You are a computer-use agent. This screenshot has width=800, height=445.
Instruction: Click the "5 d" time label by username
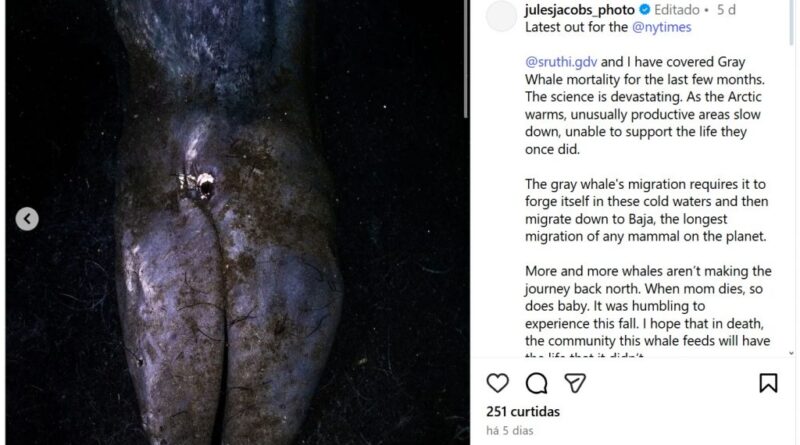(726, 10)
